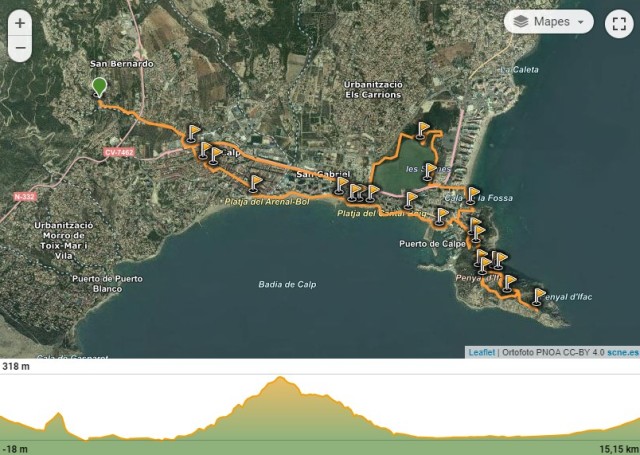This screenshot has width=640, height=455.
Task: Toggle fullscreen map view
Action: pos(619,24)
